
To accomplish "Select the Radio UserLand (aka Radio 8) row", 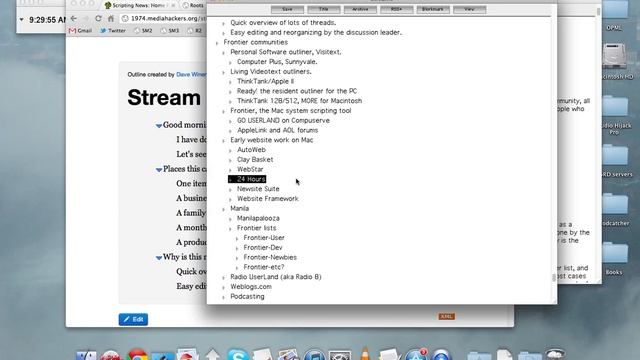I will click(276, 277).
